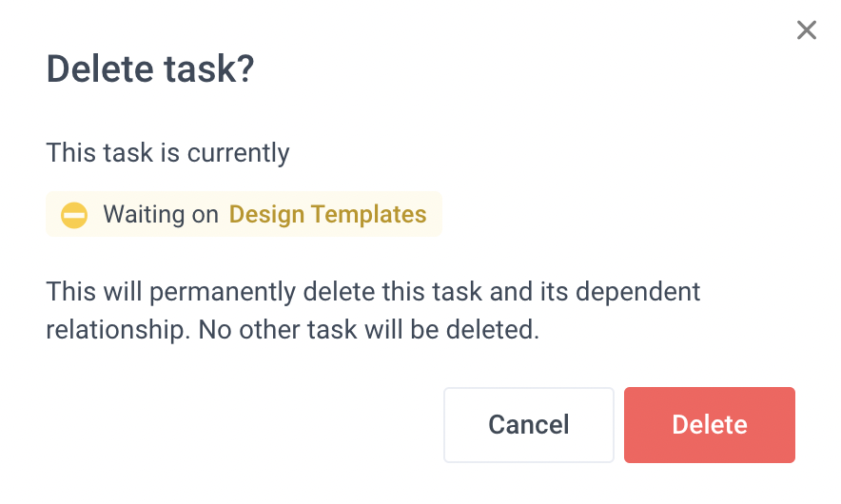Choose Cancel to keep the task
Viewport: 841px width, 504px height.
528,425
